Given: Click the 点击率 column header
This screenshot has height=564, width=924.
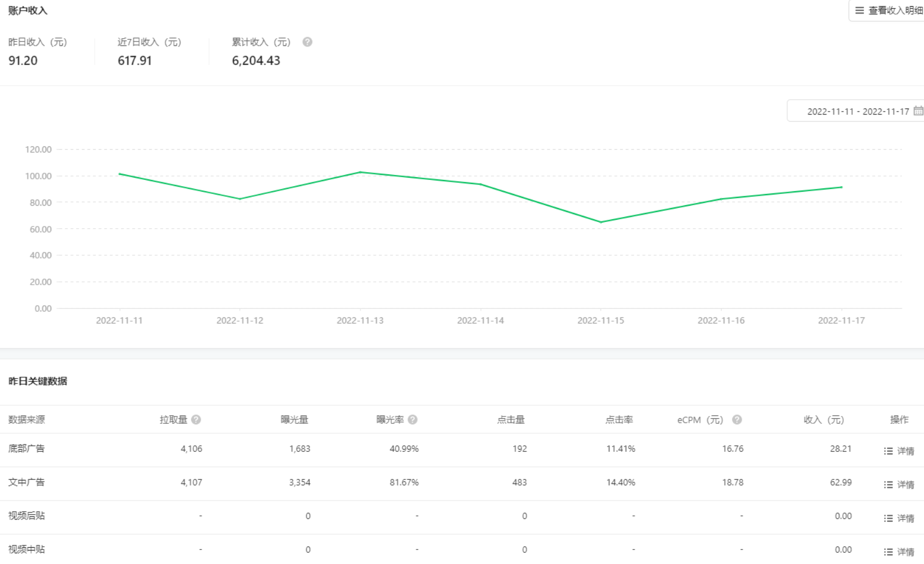Looking at the screenshot, I should 619,419.
